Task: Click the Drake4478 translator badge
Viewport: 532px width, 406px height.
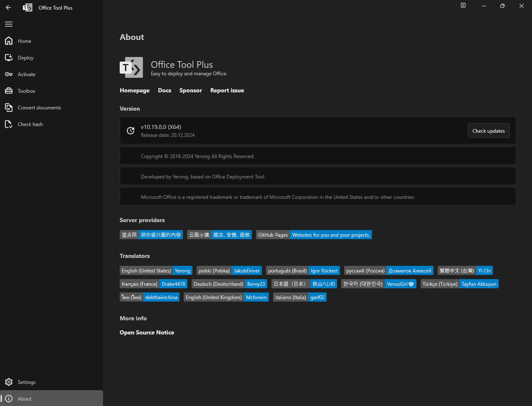Action: click(x=153, y=284)
